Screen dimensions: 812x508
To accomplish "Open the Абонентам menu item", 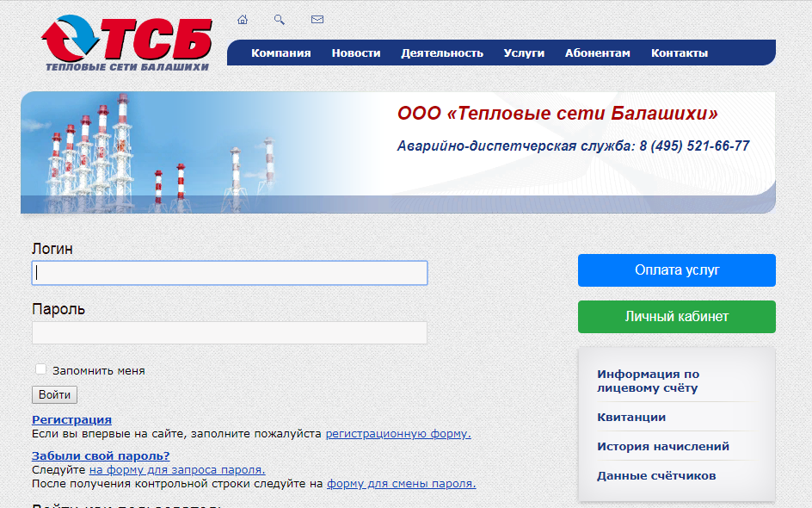I will click(x=598, y=53).
